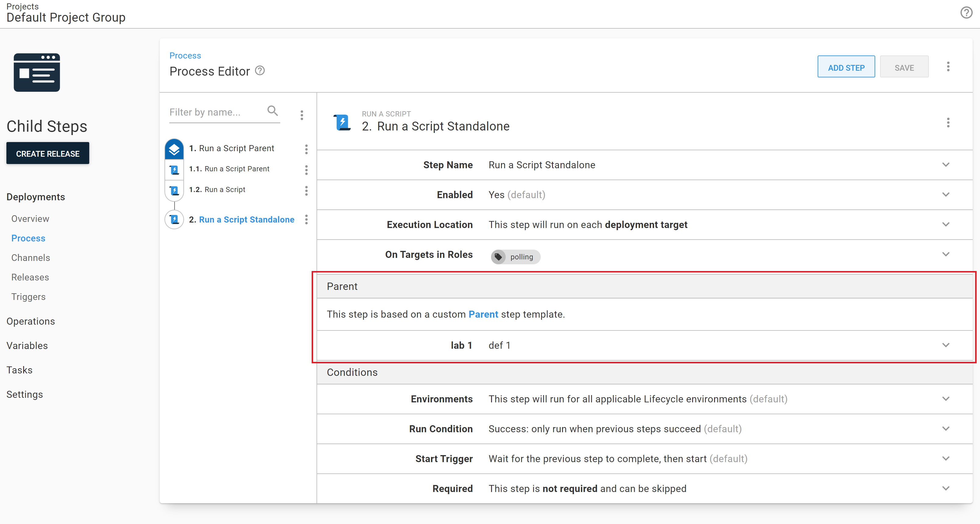This screenshot has width=980, height=524.
Task: Expand the Enabled section
Action: point(946,194)
